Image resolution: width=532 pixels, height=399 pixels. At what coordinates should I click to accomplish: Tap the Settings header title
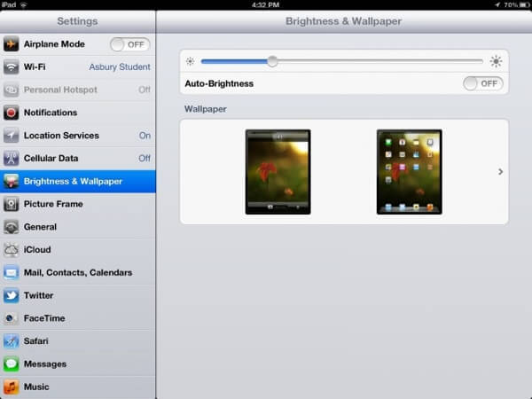[x=77, y=21]
